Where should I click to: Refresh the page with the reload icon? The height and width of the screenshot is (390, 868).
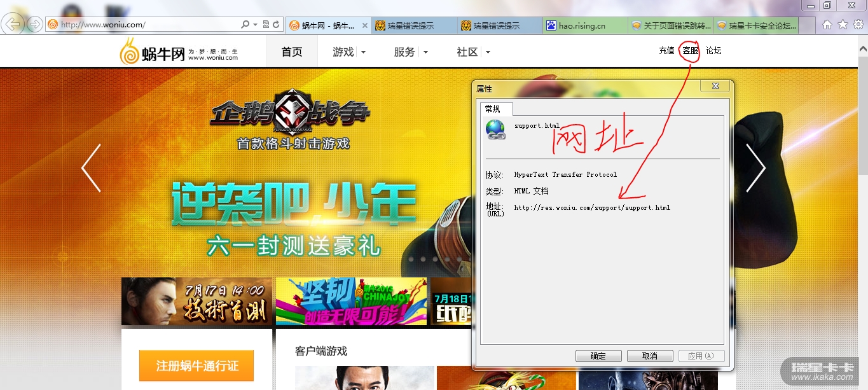tap(276, 25)
